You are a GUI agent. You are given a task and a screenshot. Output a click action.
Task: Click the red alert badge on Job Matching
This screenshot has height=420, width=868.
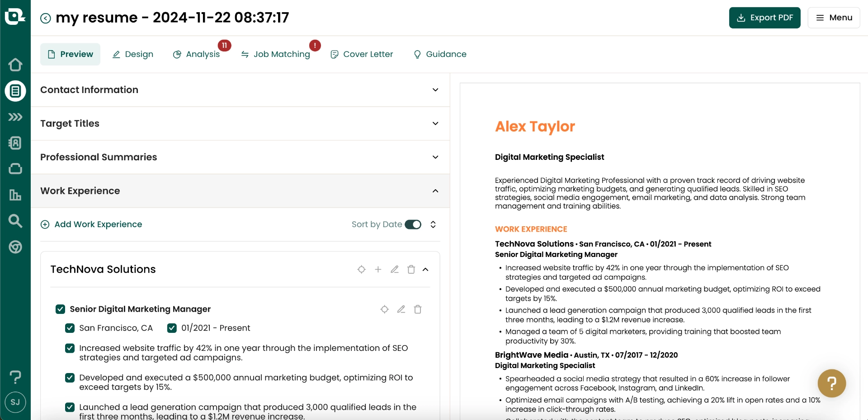click(x=315, y=45)
